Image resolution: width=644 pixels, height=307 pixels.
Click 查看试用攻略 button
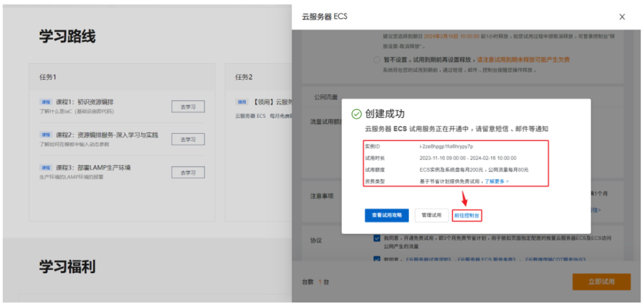click(x=387, y=215)
